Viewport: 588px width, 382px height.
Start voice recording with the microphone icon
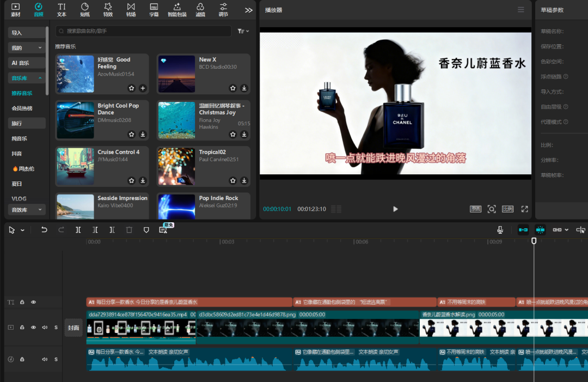500,230
